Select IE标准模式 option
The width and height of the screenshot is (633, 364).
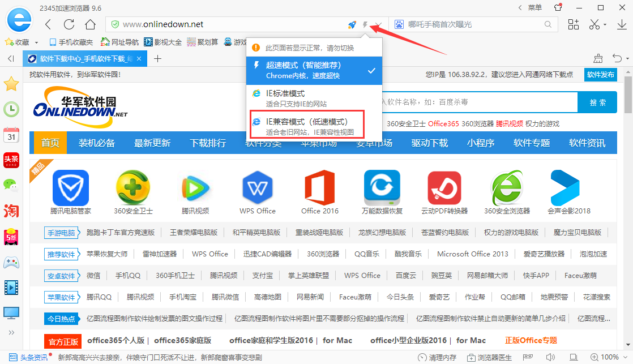pos(314,99)
